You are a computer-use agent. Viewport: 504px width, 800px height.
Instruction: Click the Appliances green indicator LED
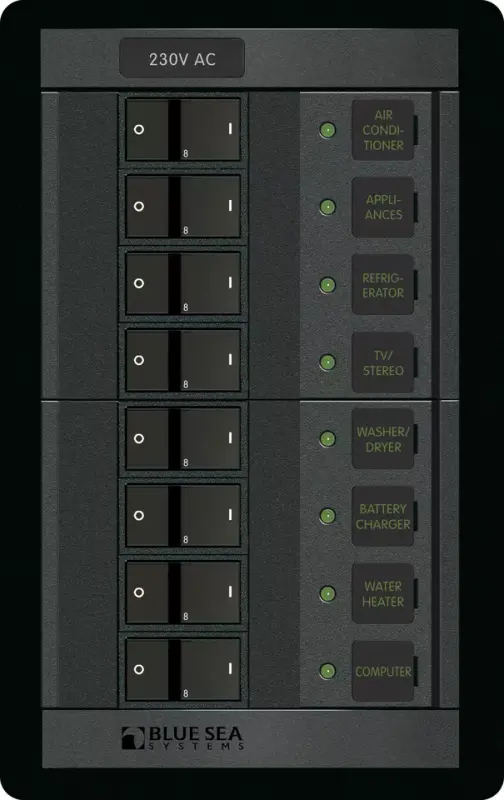pos(327,207)
